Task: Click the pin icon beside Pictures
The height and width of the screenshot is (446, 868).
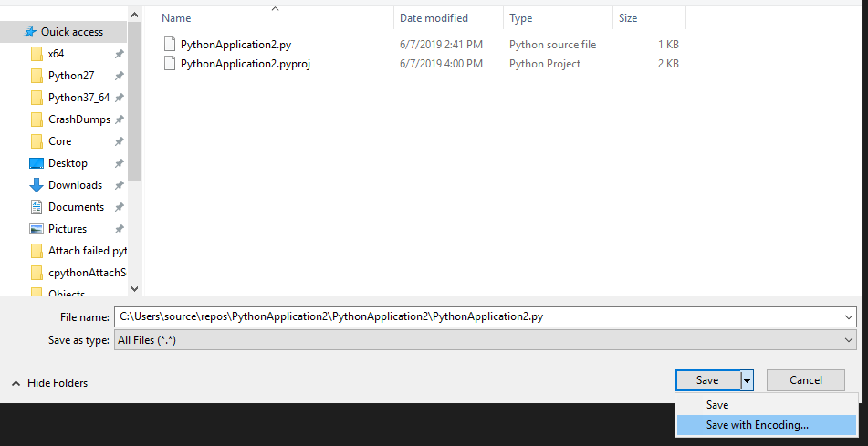Action: click(119, 229)
